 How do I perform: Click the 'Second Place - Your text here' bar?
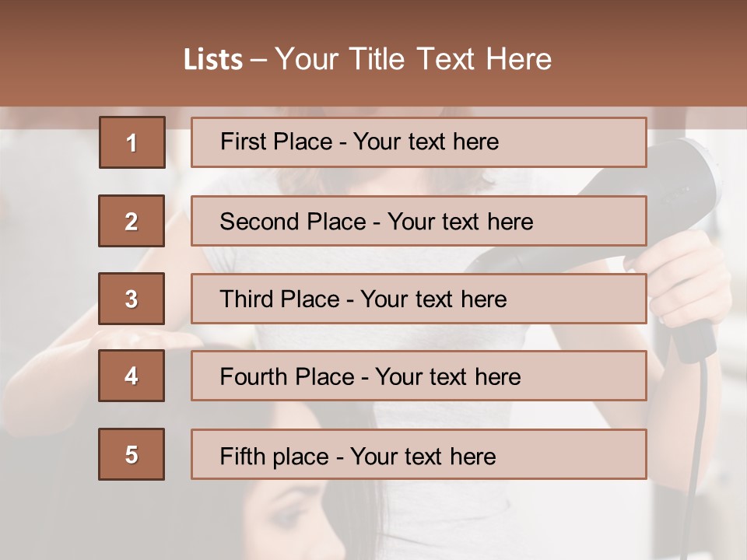click(x=419, y=221)
